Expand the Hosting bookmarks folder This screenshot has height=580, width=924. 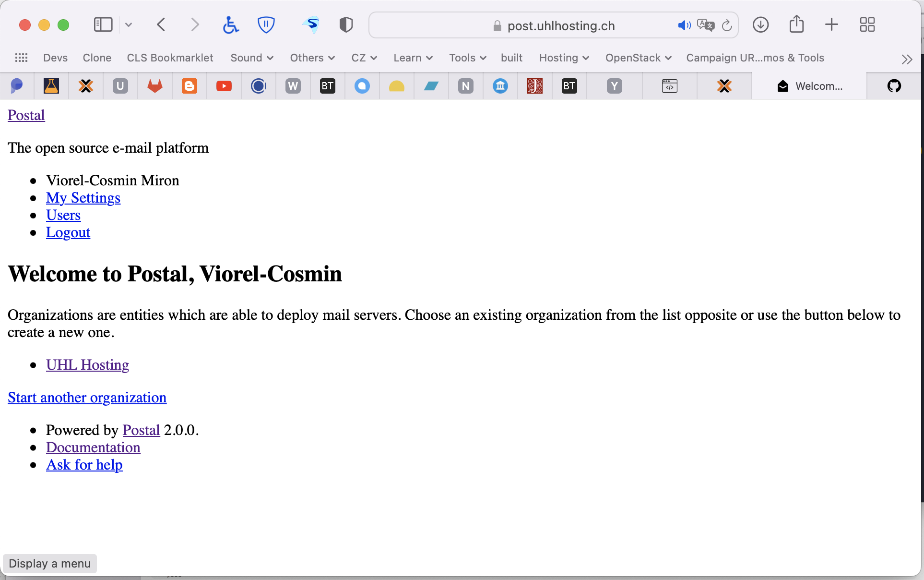[x=563, y=58]
